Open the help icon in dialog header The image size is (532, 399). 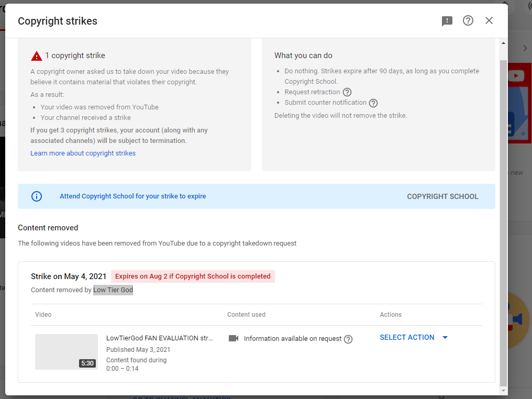point(468,21)
